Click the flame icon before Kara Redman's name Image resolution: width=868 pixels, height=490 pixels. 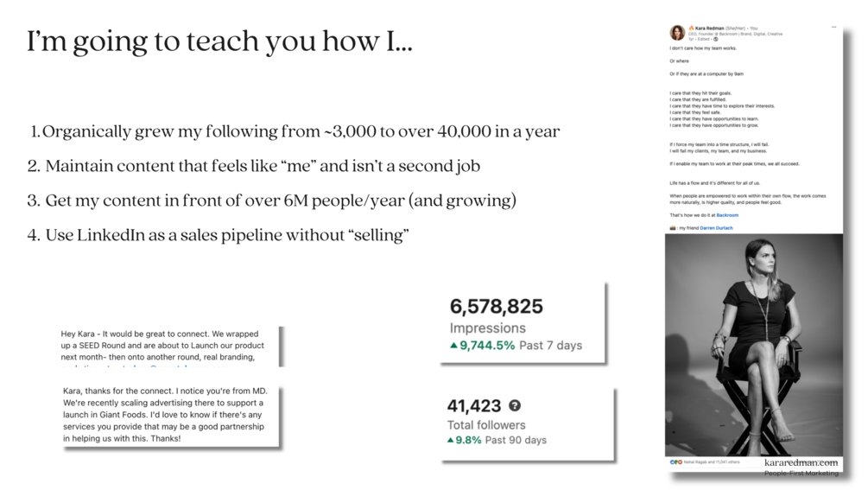click(692, 28)
